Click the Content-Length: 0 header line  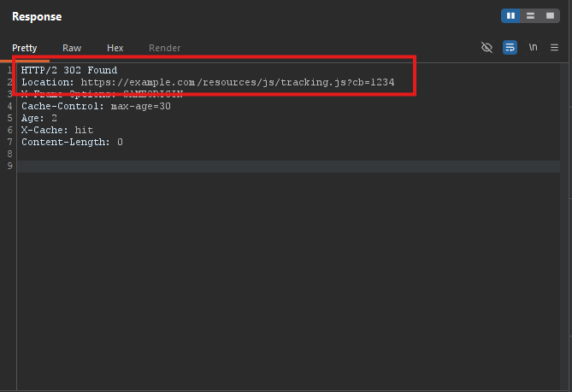(x=72, y=142)
